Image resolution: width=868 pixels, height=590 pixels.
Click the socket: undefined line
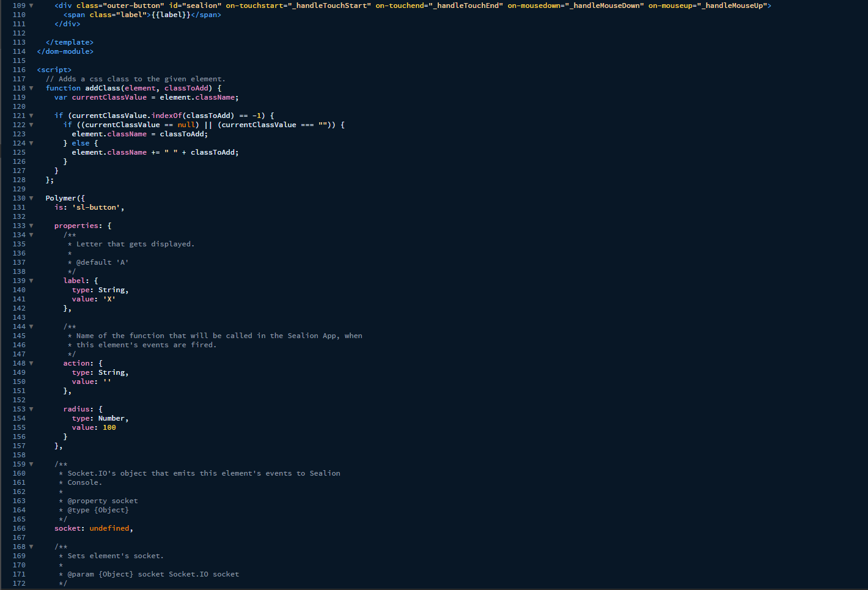[94, 528]
